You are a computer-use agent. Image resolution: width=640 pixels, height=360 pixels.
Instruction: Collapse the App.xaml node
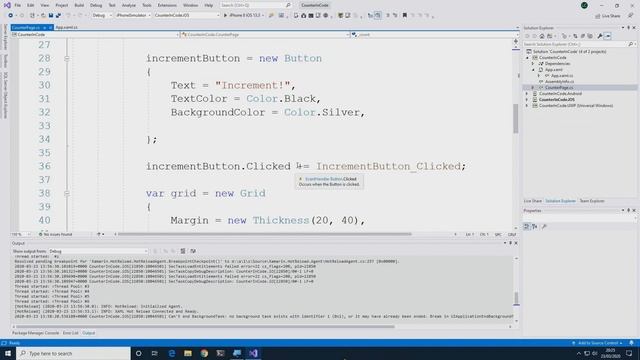click(x=533, y=70)
